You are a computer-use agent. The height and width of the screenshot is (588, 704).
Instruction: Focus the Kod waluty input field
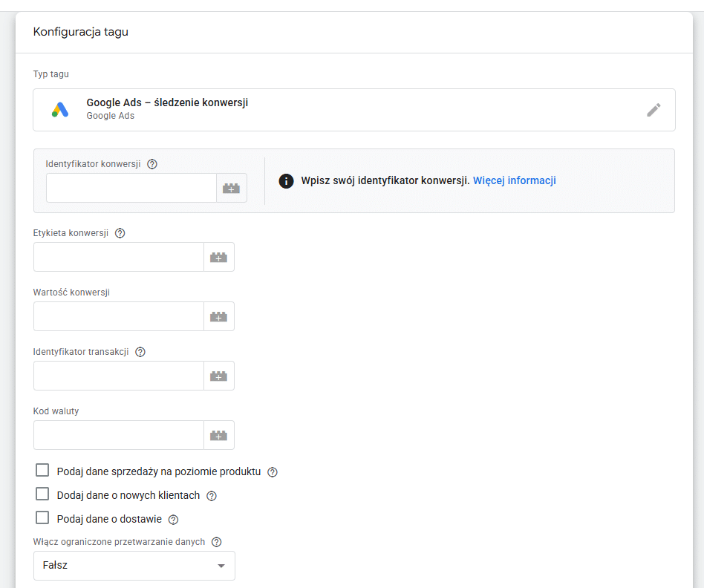pos(119,435)
